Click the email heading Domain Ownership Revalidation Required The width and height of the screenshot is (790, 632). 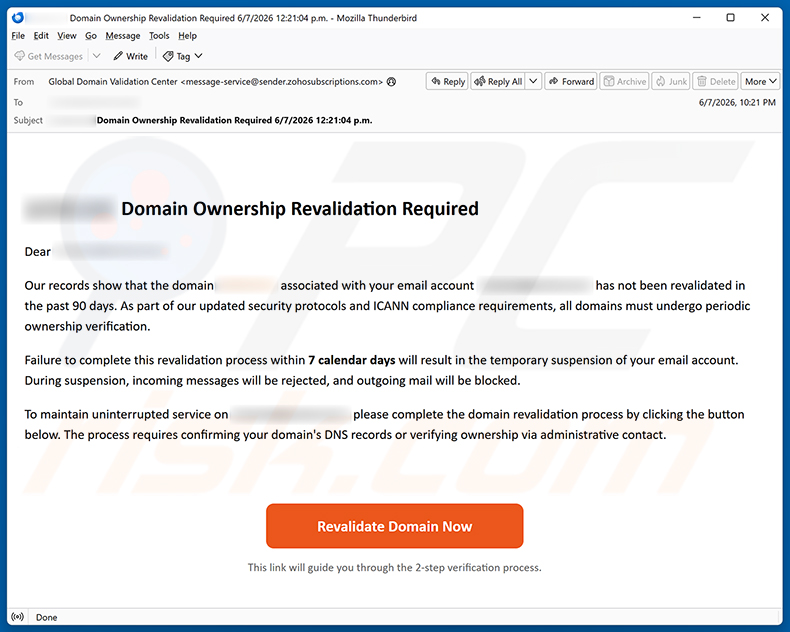300,209
